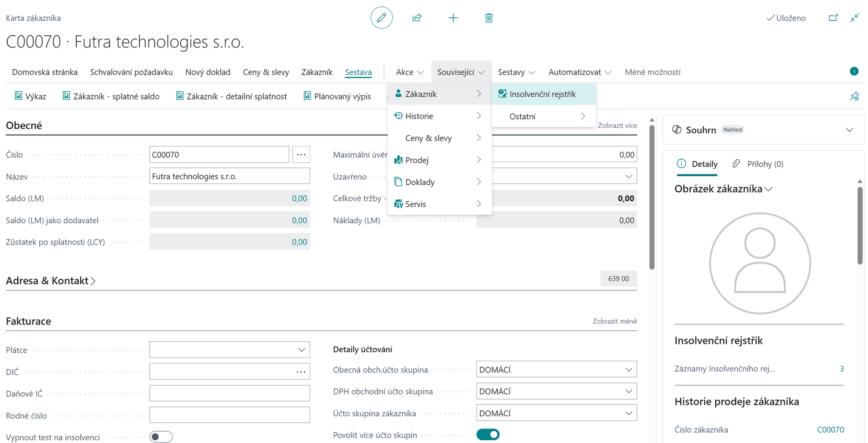
Task: Click the trash delete icon
Action: click(489, 18)
